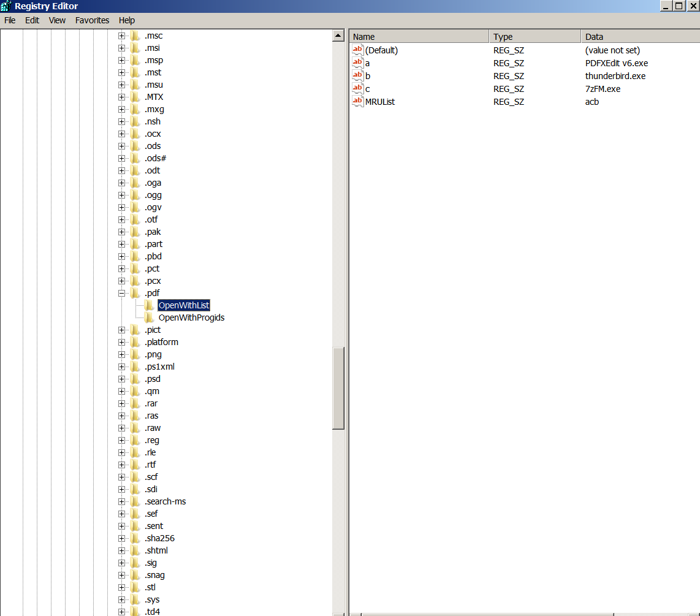Click the .png key folder icon
This screenshot has height=616, width=700.
pyautogui.click(x=135, y=354)
